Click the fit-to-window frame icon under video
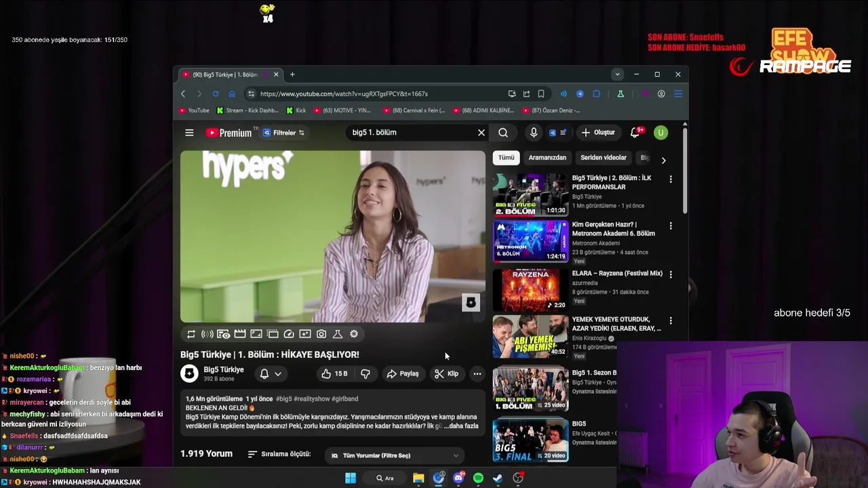868x488 pixels. click(x=256, y=334)
